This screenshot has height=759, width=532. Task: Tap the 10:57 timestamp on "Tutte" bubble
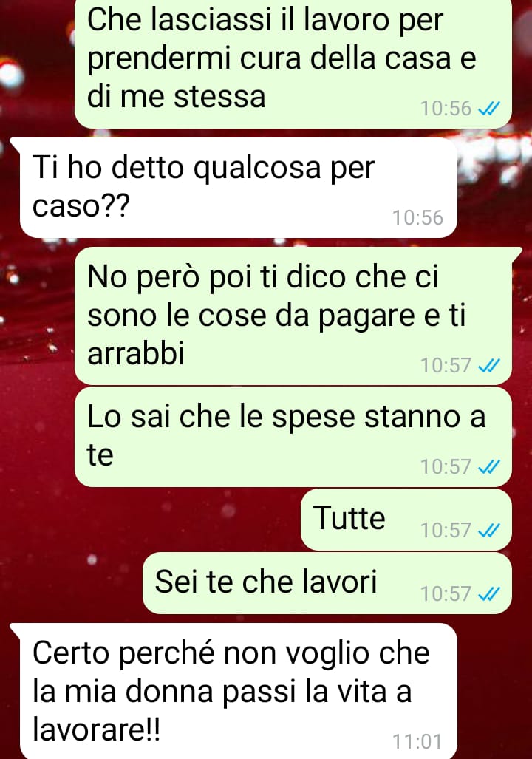446,531
